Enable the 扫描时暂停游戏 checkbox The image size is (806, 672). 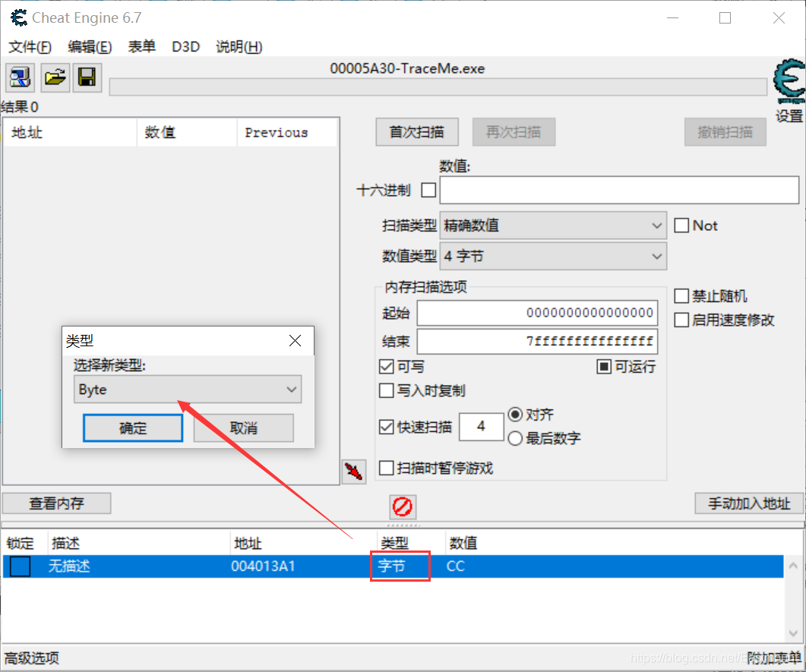pyautogui.click(x=386, y=468)
